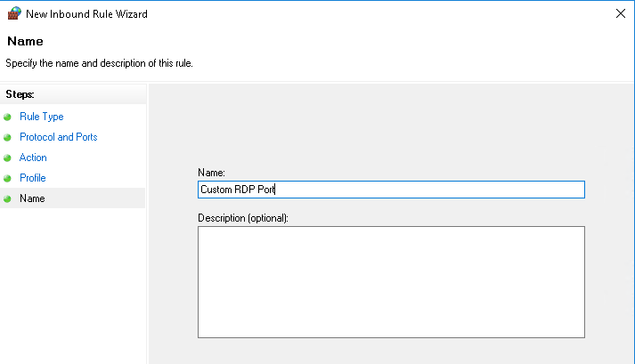Click the 'Name:' label above the input
The width and height of the screenshot is (635, 364).
click(211, 172)
